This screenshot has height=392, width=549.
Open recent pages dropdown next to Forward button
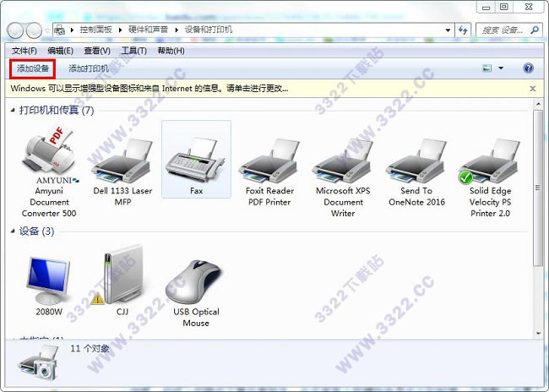pyautogui.click(x=47, y=30)
